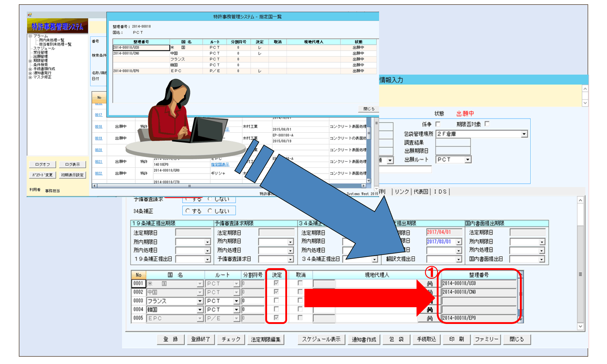The height and width of the screenshot is (364, 607).
Task: Select 出願管理 in the navigation tree
Action: pos(40,57)
